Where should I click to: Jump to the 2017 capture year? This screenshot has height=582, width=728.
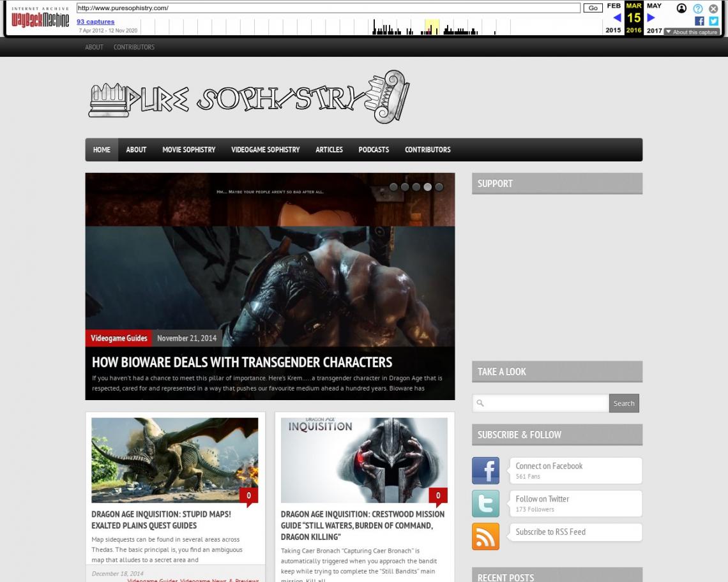(x=654, y=30)
